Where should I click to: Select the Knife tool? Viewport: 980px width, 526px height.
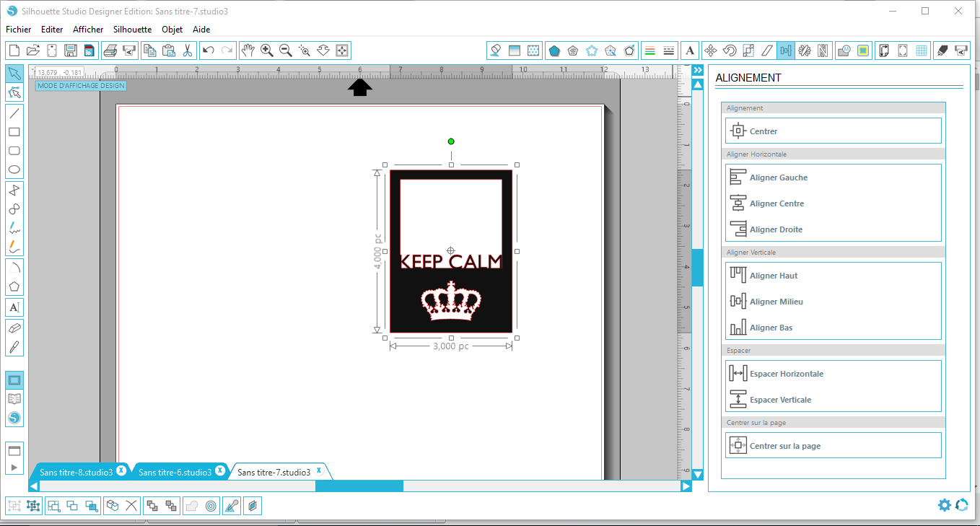click(x=14, y=347)
